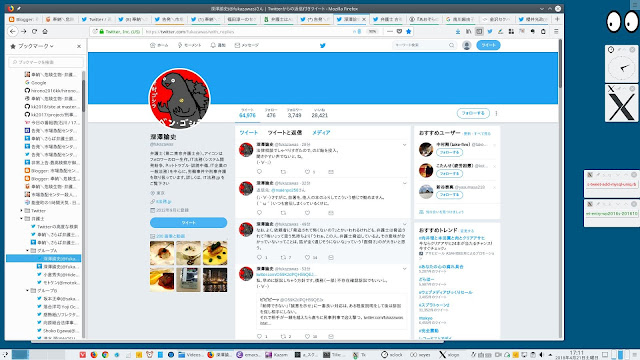Click the Follow button on the profile header
The image size is (640, 360).
point(473,113)
